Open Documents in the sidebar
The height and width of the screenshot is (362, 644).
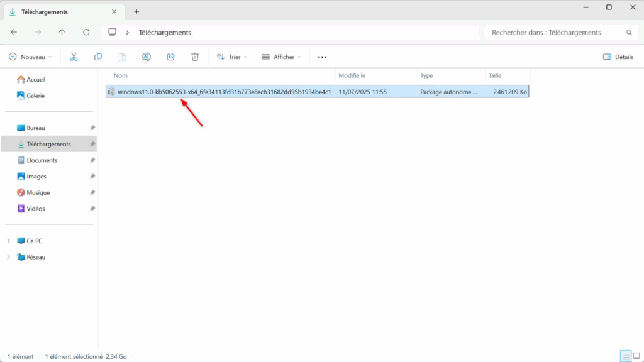tap(37, 160)
